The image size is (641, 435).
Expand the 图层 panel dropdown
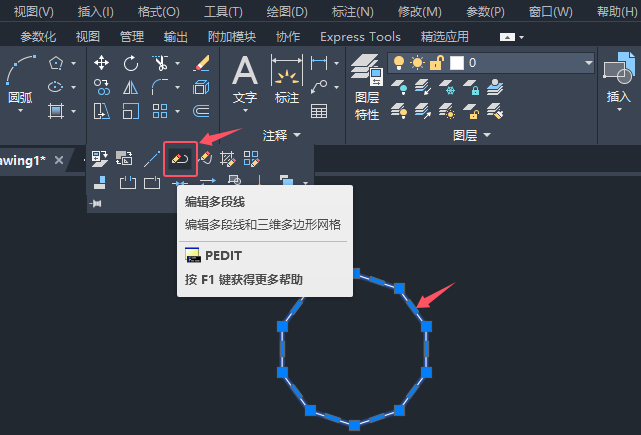[x=486, y=135]
